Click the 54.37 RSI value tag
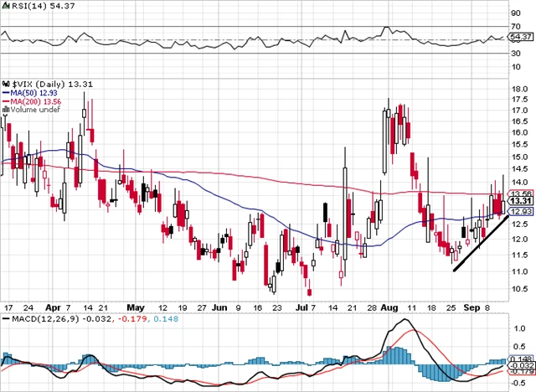 (x=520, y=38)
